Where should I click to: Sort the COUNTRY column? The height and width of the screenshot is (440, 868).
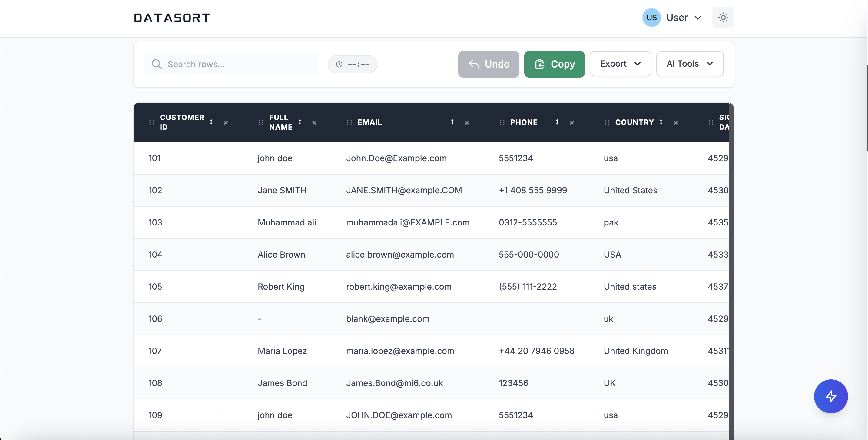pos(661,122)
